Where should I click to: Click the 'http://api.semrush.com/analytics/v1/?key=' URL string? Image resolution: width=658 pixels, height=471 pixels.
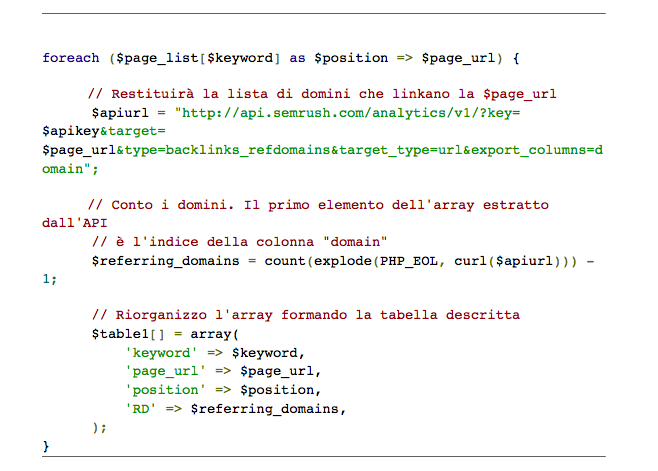pyautogui.click(x=350, y=113)
